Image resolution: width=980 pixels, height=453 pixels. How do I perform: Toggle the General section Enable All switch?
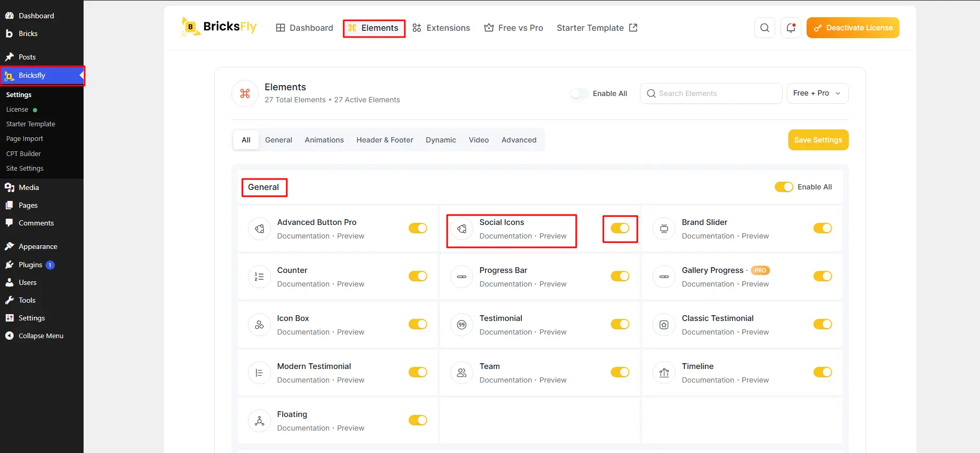(784, 187)
